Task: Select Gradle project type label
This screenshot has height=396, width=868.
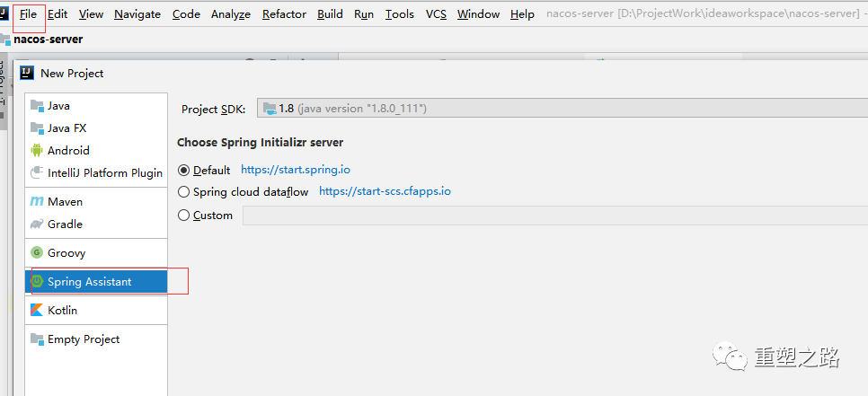Action: [66, 224]
